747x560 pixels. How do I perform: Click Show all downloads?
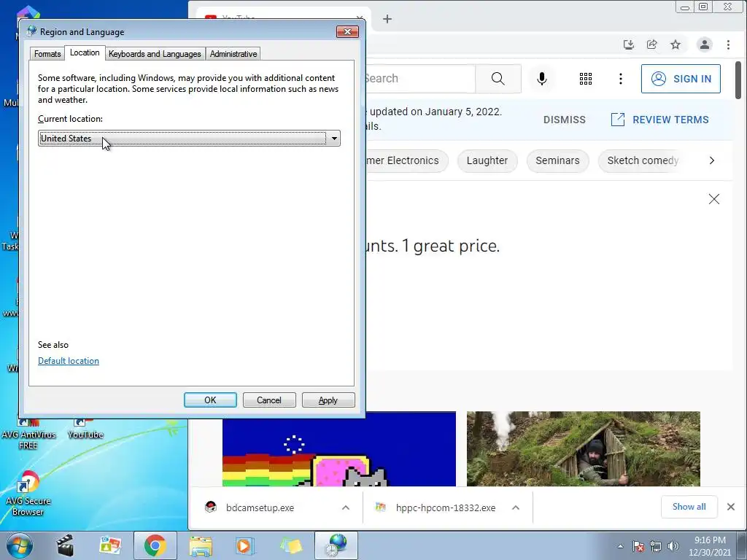pos(689,507)
